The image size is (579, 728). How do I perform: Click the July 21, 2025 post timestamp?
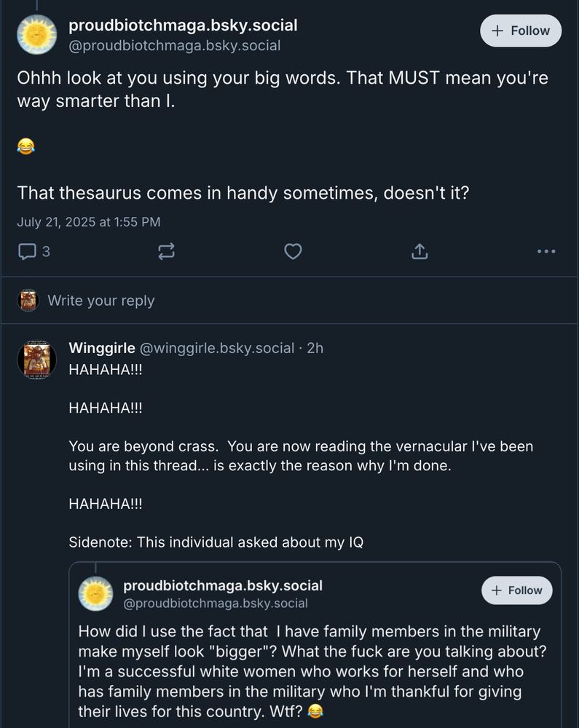(89, 222)
